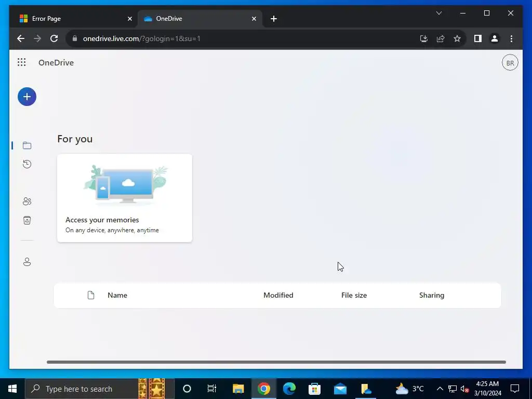Install OneDrive app from address bar icon
Screen dimensions: 532x399
423,38
